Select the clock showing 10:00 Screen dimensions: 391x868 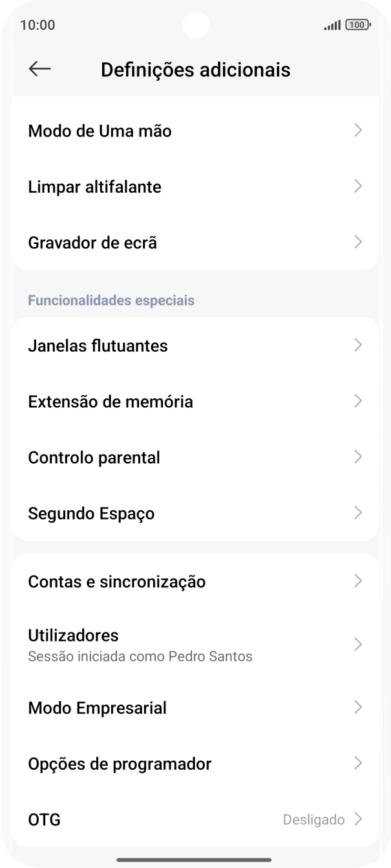33,25
